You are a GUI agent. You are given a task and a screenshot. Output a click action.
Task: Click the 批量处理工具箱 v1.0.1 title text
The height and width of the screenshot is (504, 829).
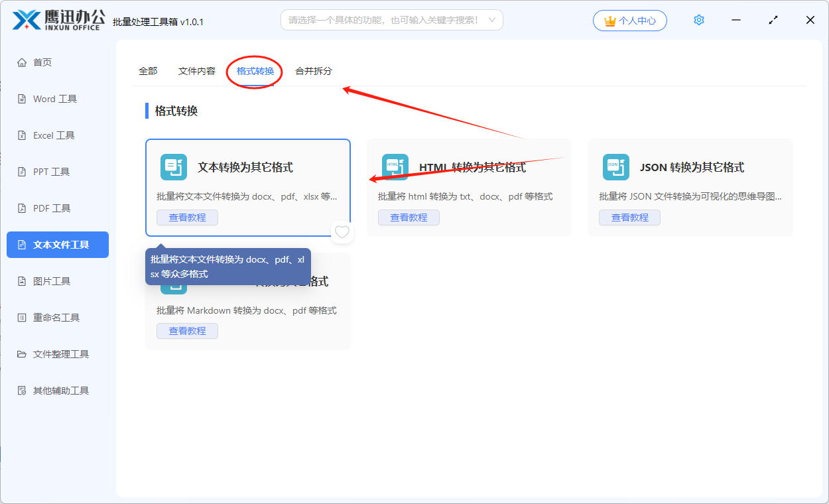158,22
